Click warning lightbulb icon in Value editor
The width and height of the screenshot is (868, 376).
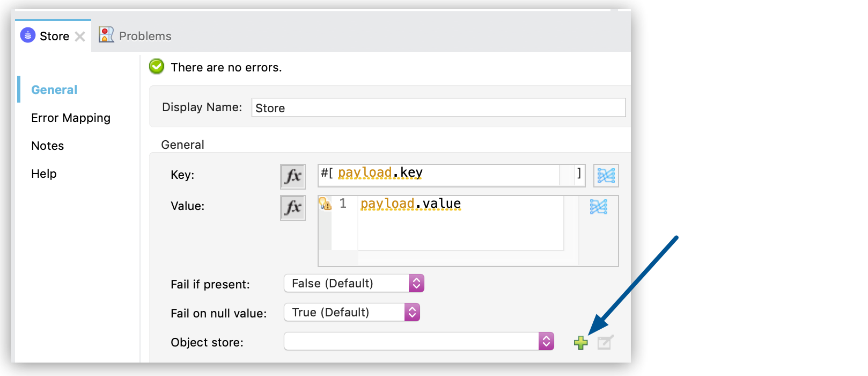coord(325,204)
